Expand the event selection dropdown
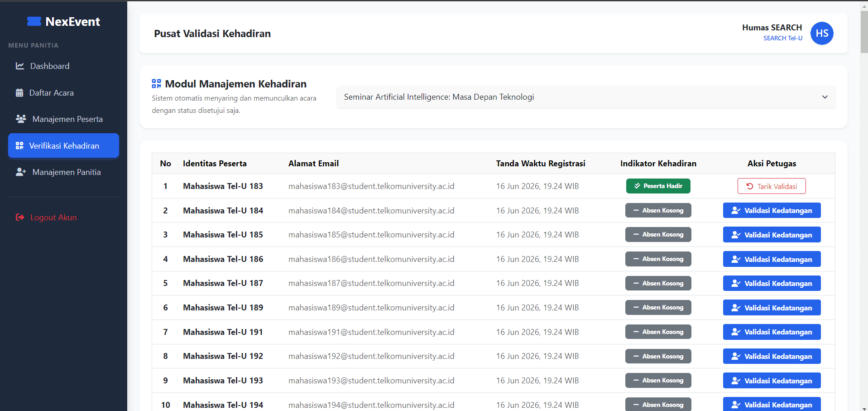 (586, 97)
